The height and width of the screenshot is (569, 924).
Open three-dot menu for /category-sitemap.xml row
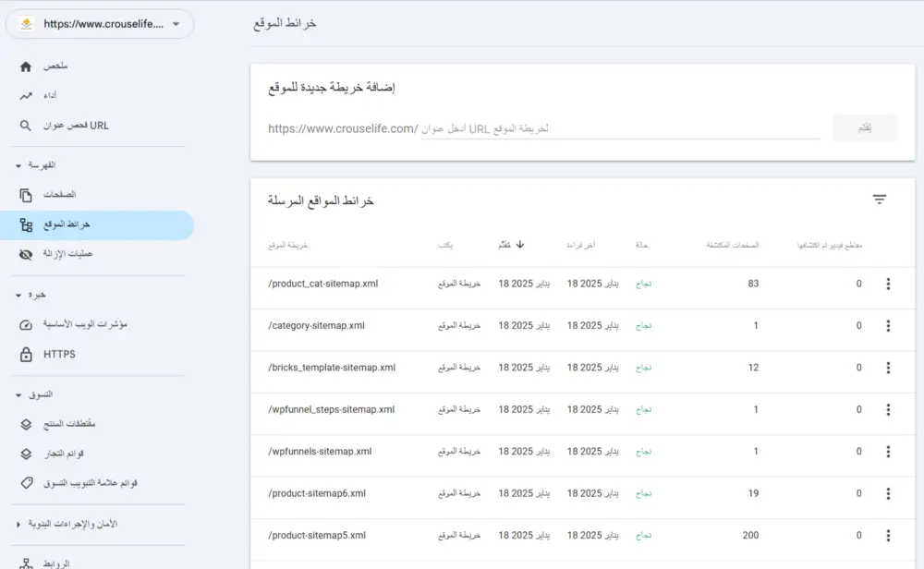click(889, 325)
